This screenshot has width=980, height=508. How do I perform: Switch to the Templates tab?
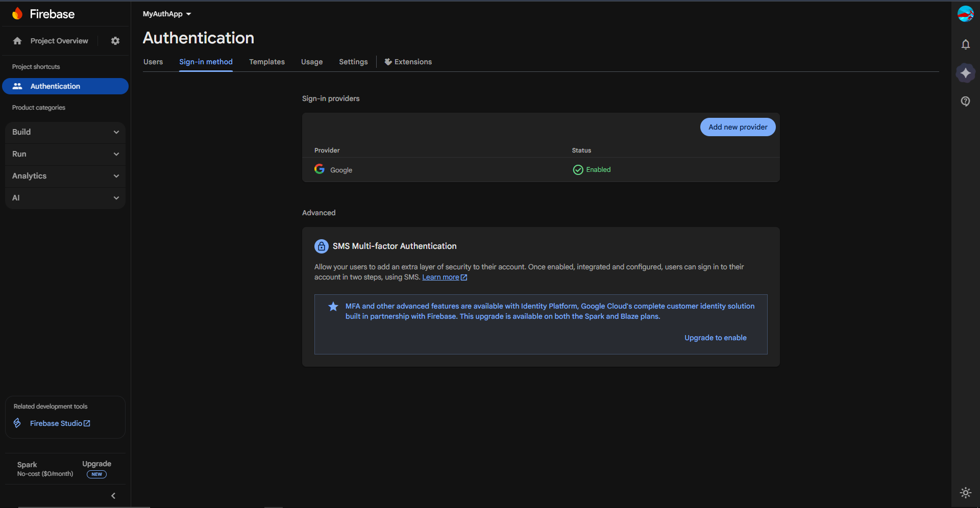267,62
